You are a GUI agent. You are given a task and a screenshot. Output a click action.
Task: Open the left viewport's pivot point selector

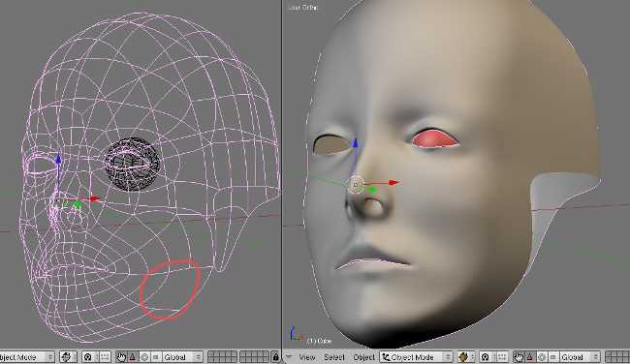(x=90, y=357)
